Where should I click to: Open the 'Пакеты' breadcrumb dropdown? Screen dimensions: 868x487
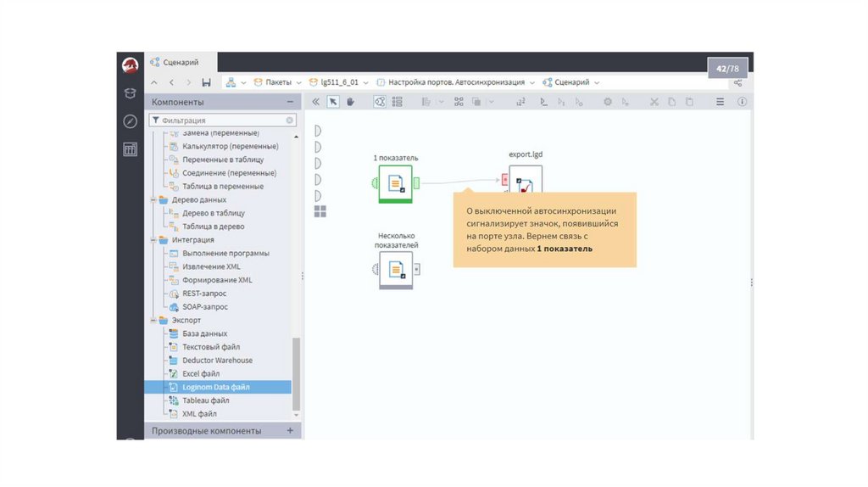coord(277,82)
